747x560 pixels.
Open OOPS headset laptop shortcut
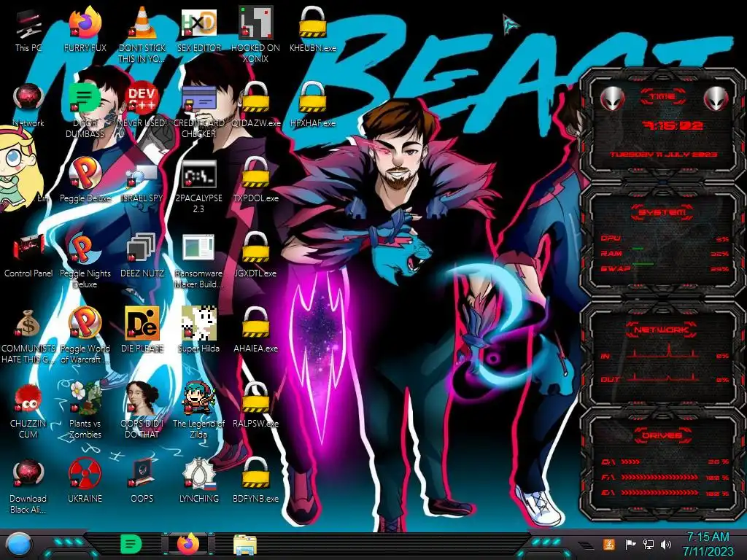click(142, 481)
